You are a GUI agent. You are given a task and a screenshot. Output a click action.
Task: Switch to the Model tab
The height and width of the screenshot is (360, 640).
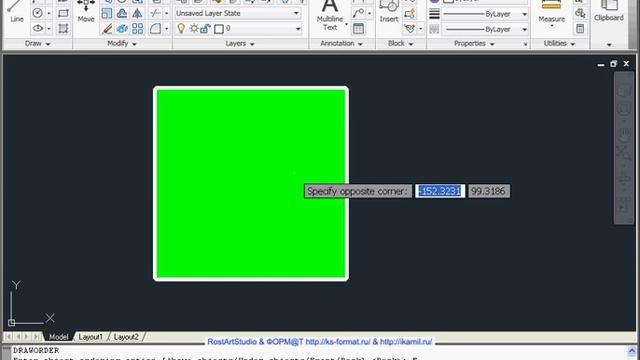point(58,337)
